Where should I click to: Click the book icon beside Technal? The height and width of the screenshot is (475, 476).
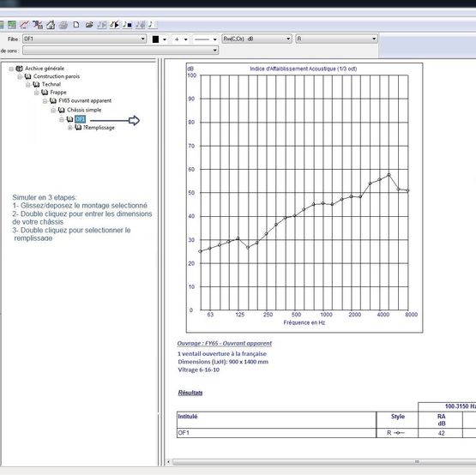(36, 84)
